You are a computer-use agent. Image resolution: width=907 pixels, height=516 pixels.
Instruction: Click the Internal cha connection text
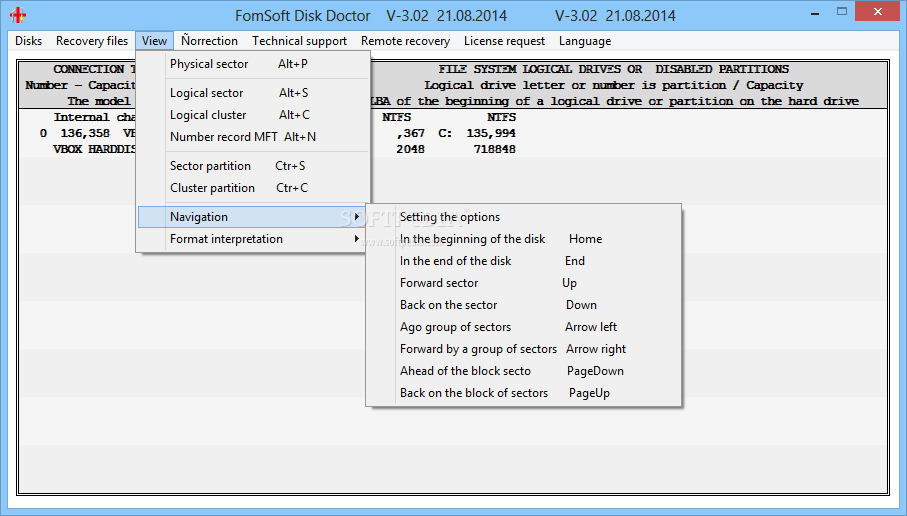pyautogui.click(x=95, y=117)
